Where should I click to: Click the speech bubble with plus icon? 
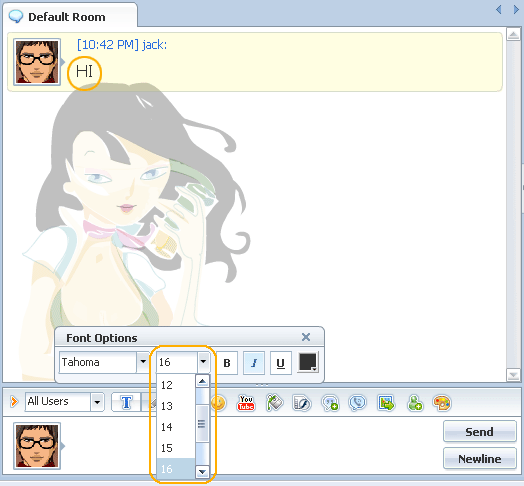330,403
